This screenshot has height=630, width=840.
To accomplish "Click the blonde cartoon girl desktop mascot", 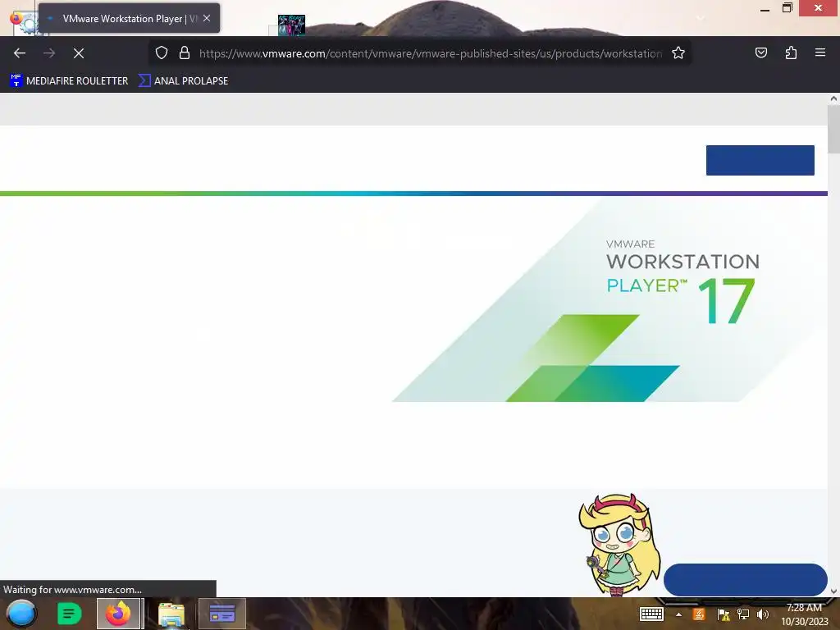I will 620,545.
